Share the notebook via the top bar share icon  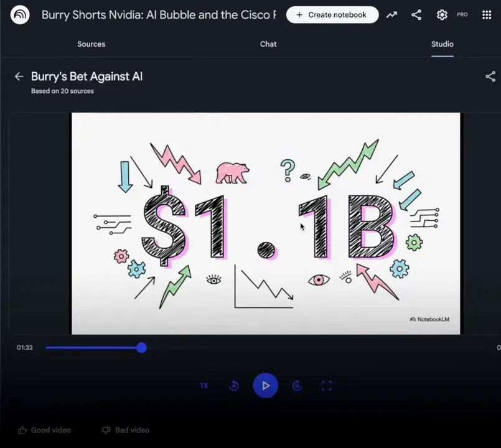point(416,14)
